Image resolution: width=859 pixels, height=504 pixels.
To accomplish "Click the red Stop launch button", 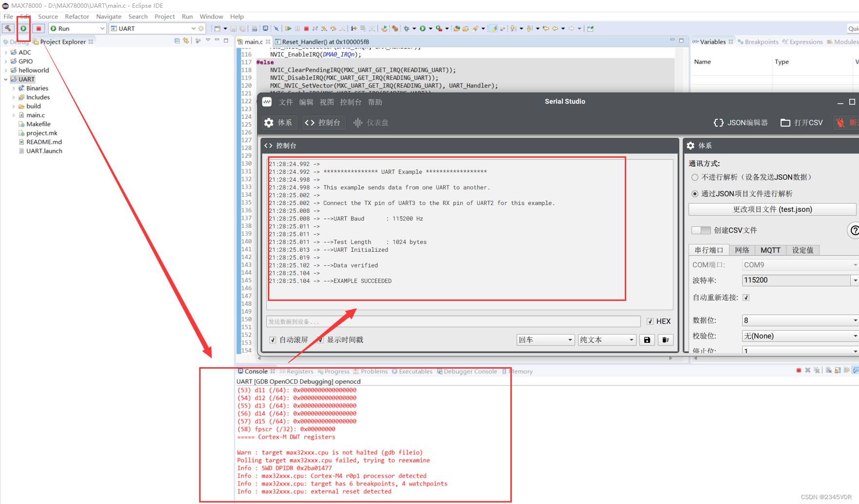I will (x=38, y=29).
